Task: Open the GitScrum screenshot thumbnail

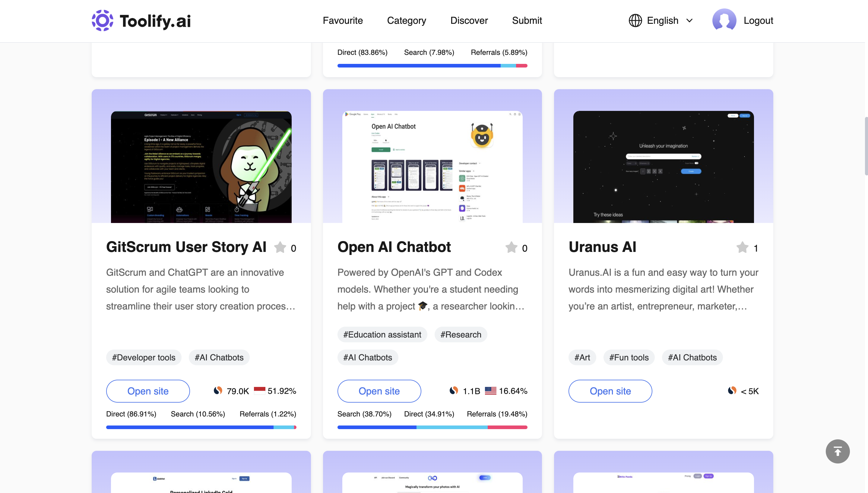Action: pyautogui.click(x=201, y=167)
